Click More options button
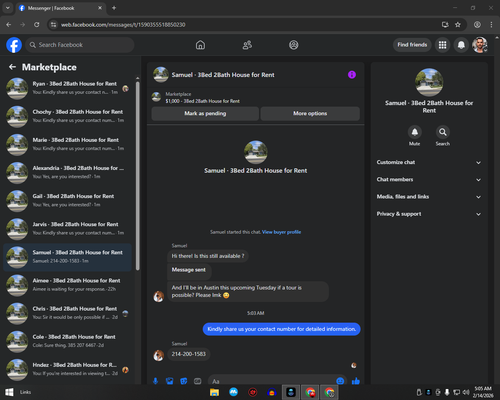The image size is (500, 400). click(x=310, y=114)
